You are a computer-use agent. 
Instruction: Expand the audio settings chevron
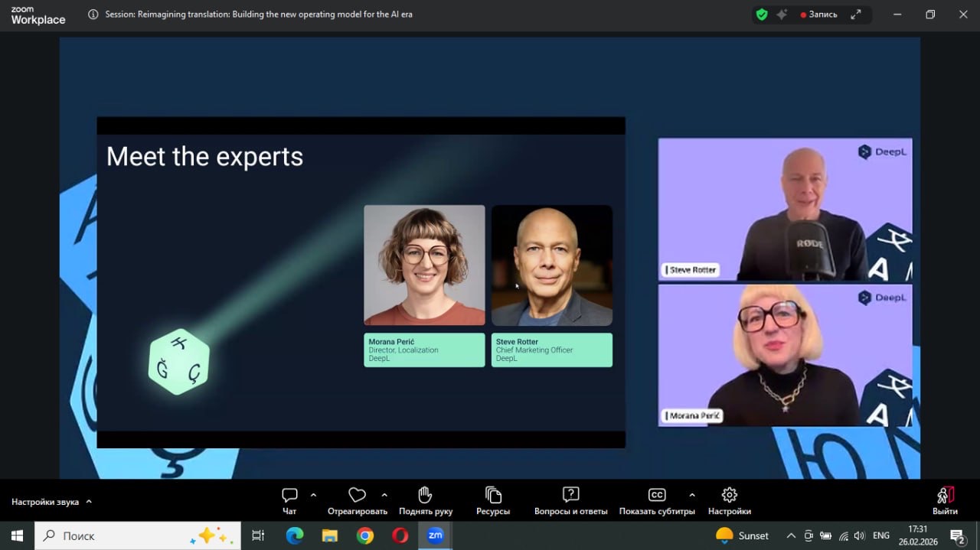point(89,502)
